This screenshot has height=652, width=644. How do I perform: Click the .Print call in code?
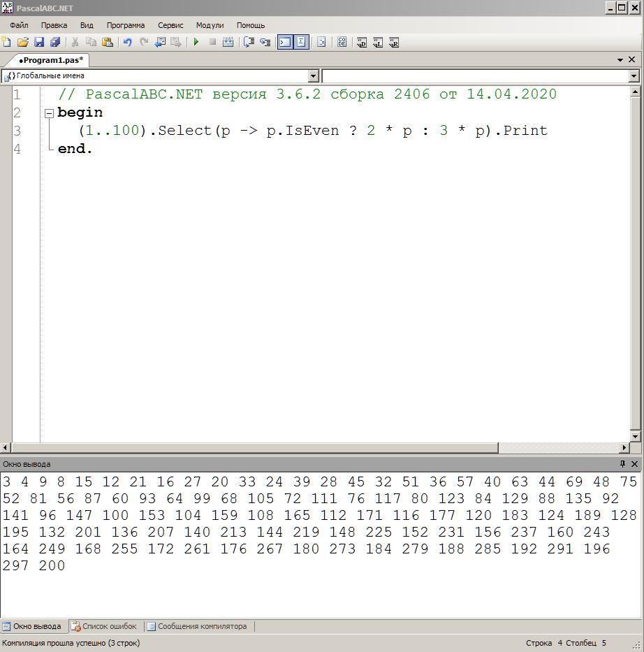(522, 131)
